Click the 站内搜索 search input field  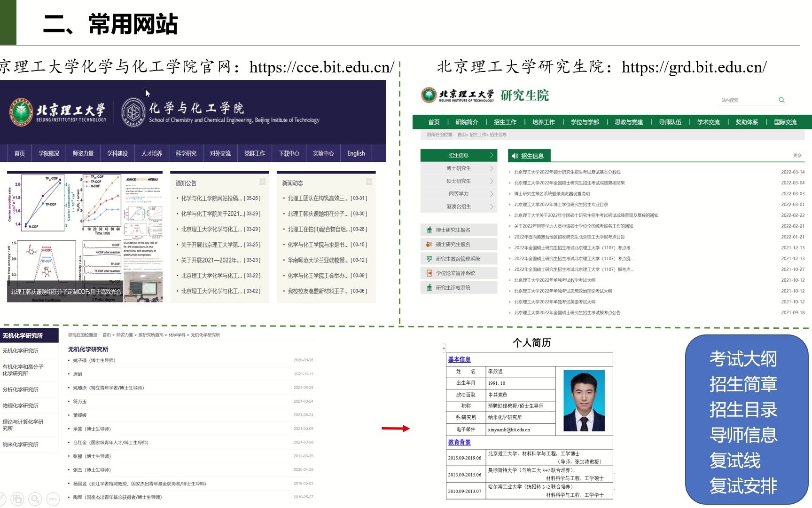pos(747,100)
